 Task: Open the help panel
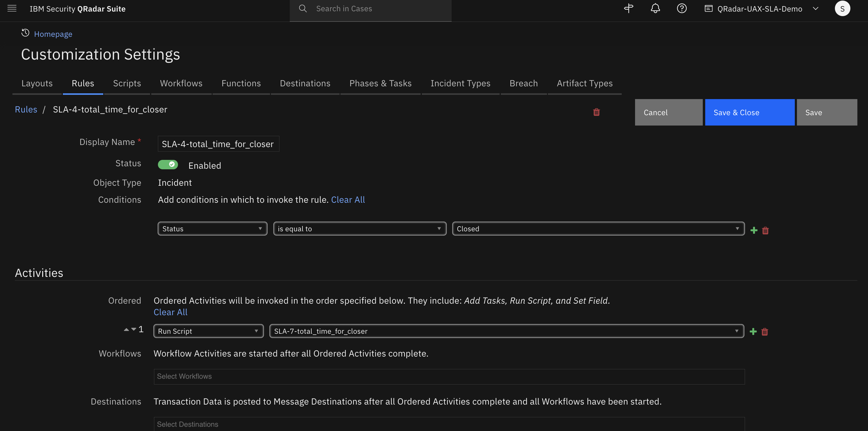[681, 9]
